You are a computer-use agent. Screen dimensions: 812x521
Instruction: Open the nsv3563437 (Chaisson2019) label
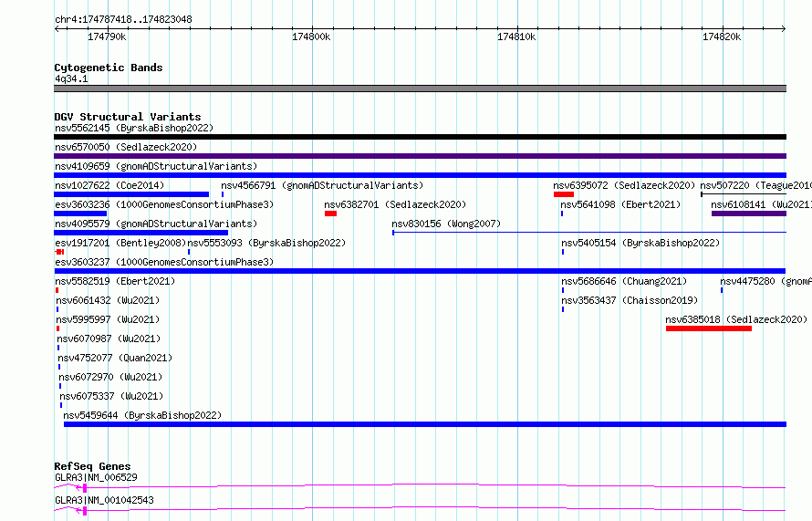(x=630, y=300)
